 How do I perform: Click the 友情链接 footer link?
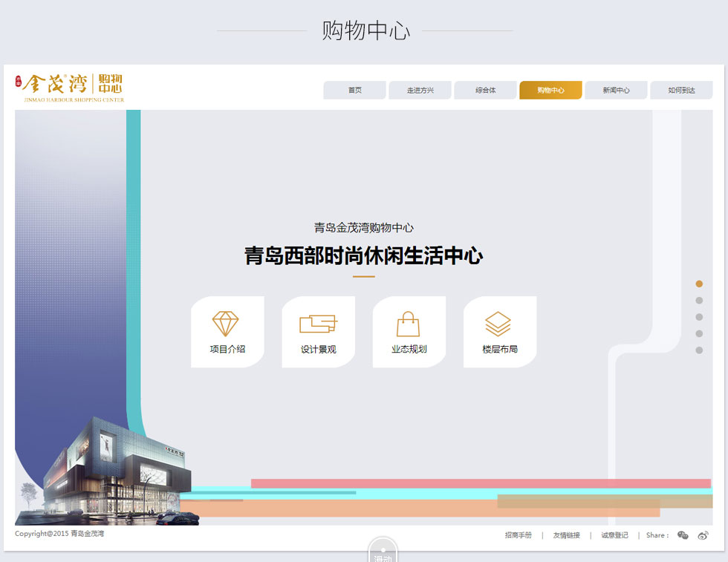coord(566,535)
